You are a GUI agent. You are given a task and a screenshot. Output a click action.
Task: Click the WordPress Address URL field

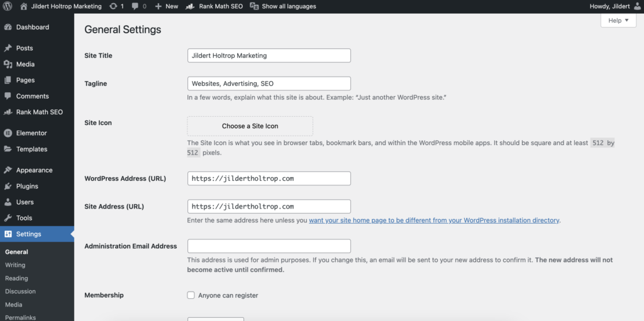click(269, 178)
